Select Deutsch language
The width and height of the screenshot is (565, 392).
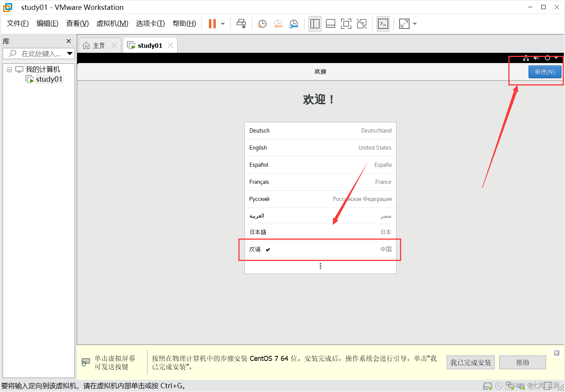[321, 131]
